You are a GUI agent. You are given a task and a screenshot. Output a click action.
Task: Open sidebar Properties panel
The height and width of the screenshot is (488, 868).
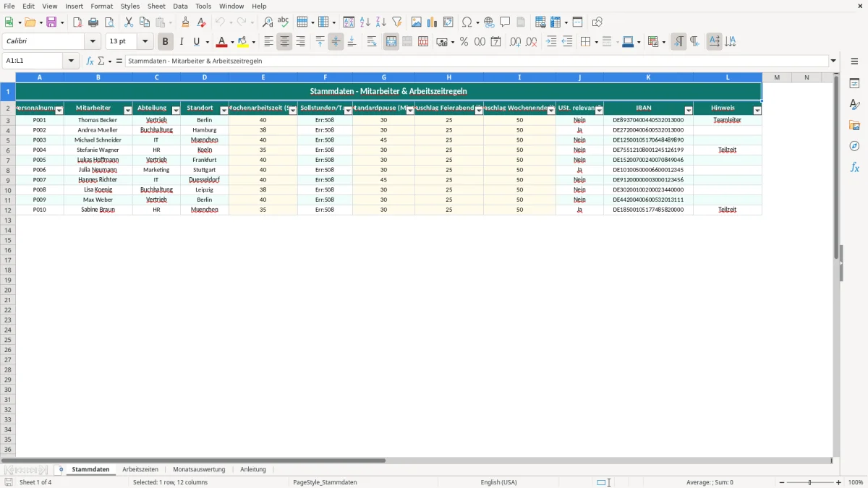(854, 84)
